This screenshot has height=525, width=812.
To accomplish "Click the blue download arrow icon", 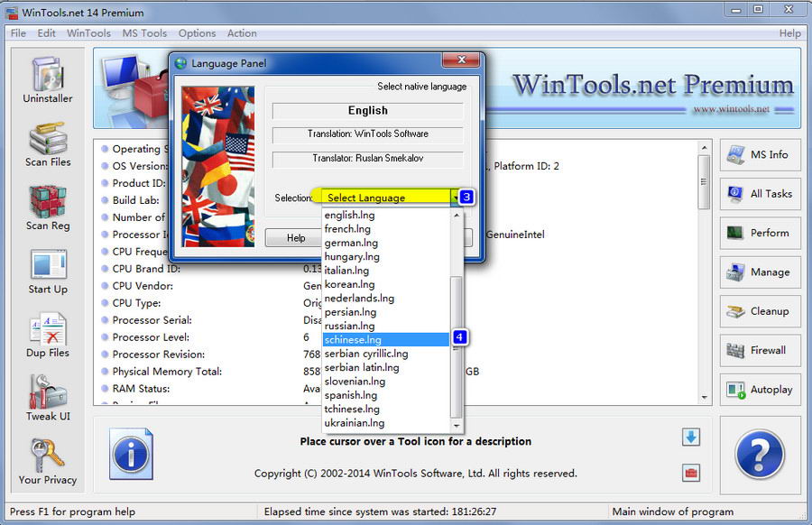I will tap(691, 437).
